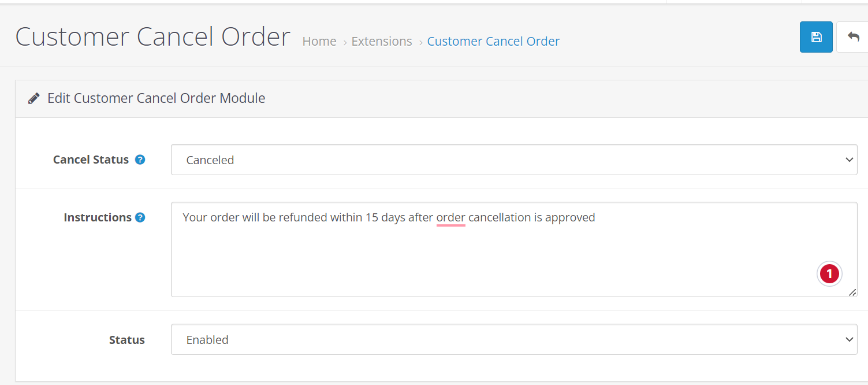The width and height of the screenshot is (868, 385).
Task: Click the underlined word "order" in Instructions
Action: (450, 218)
